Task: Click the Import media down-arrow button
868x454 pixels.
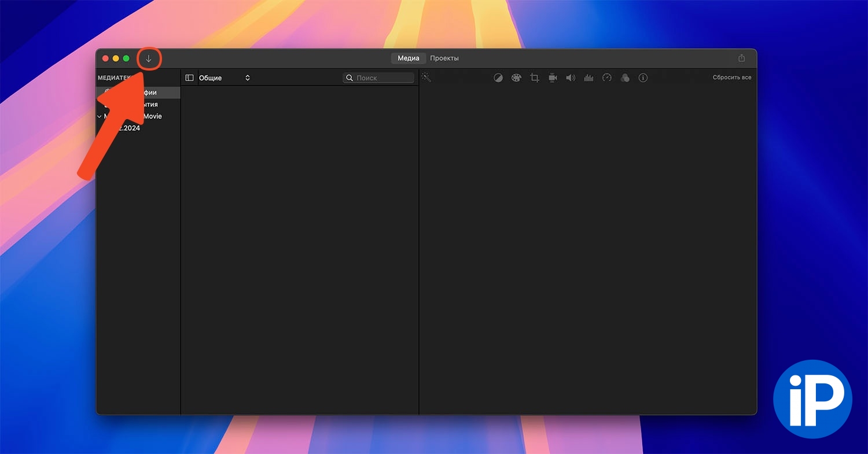Action: [x=149, y=58]
